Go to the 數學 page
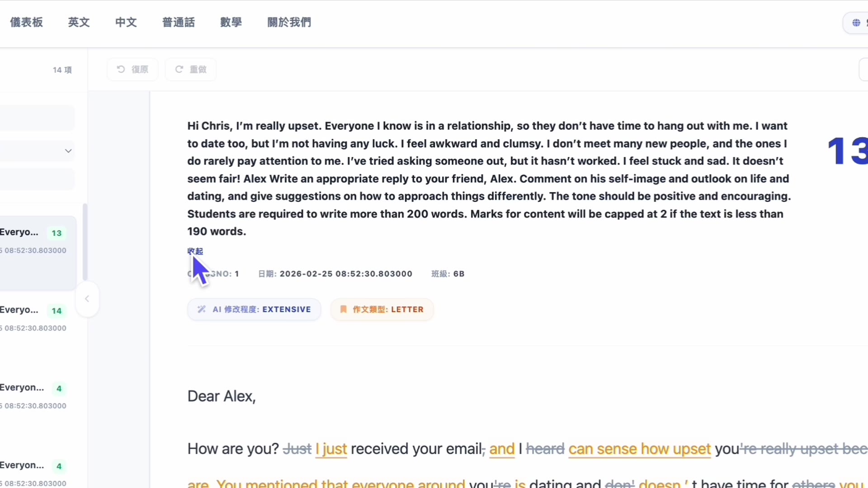Viewport: 868px width, 488px height. (x=231, y=22)
